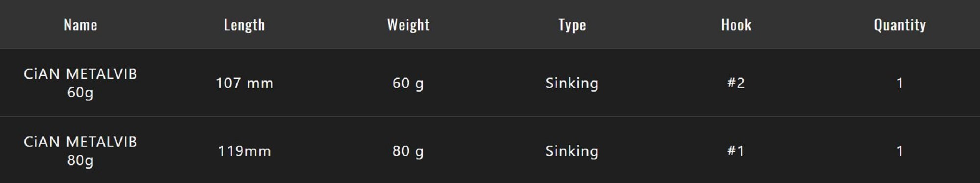Select the 80 g weight cell
The image size is (980, 183).
click(408, 152)
